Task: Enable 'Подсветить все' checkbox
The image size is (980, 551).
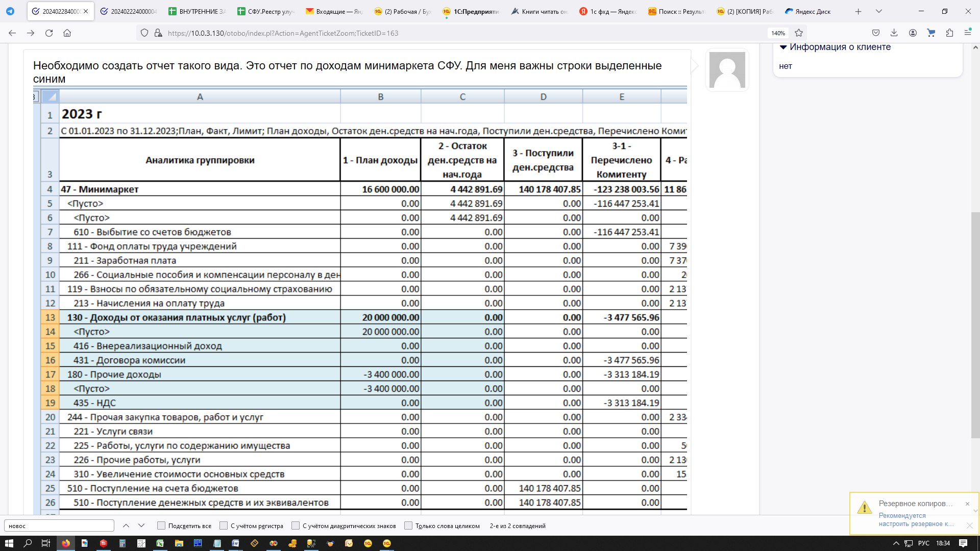Action: (x=161, y=525)
